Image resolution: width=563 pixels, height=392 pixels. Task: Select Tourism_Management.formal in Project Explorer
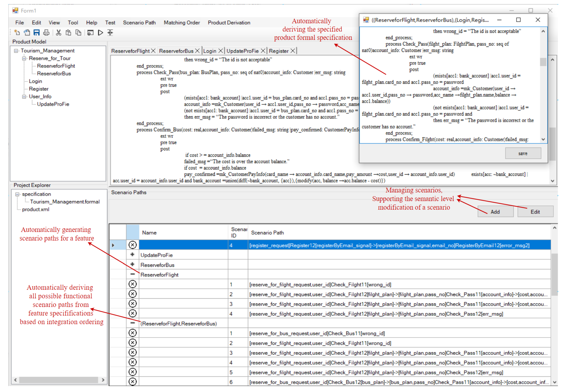[x=65, y=202]
